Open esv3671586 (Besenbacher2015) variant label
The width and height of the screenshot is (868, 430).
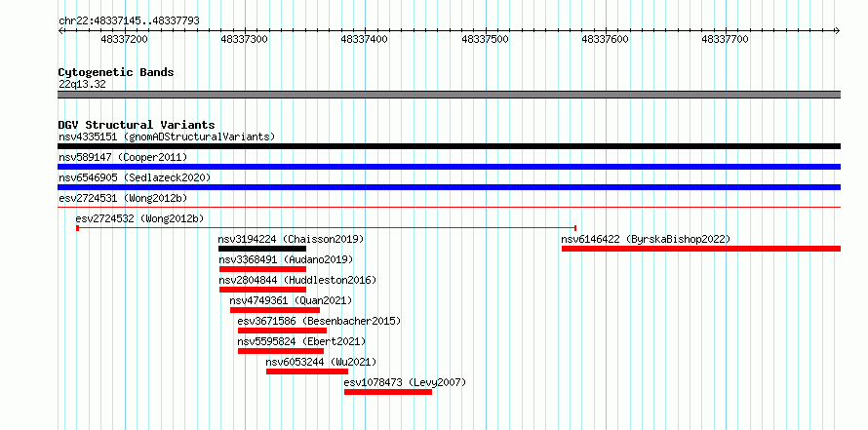(319, 321)
